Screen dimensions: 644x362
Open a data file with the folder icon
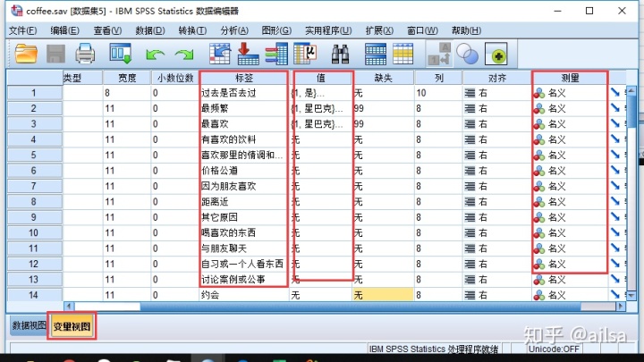[x=26, y=54]
